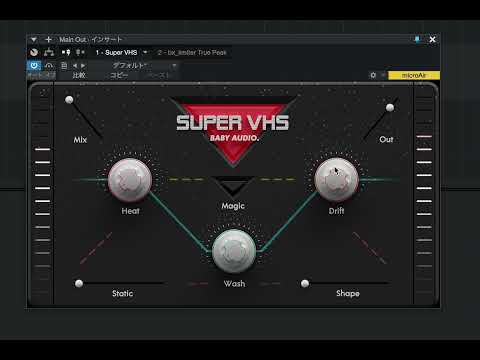Go to next preset with right arrow
The width and height of the screenshot is (480, 360).
pyautogui.click(x=83, y=66)
